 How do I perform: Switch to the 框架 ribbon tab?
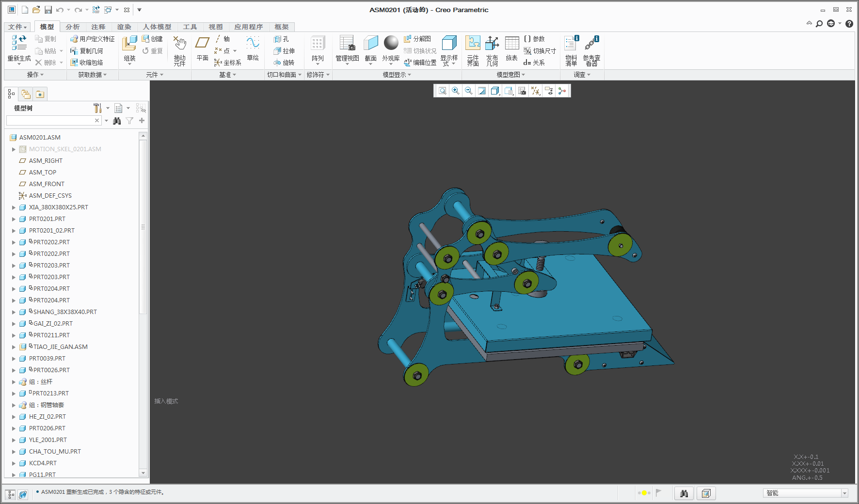point(282,27)
